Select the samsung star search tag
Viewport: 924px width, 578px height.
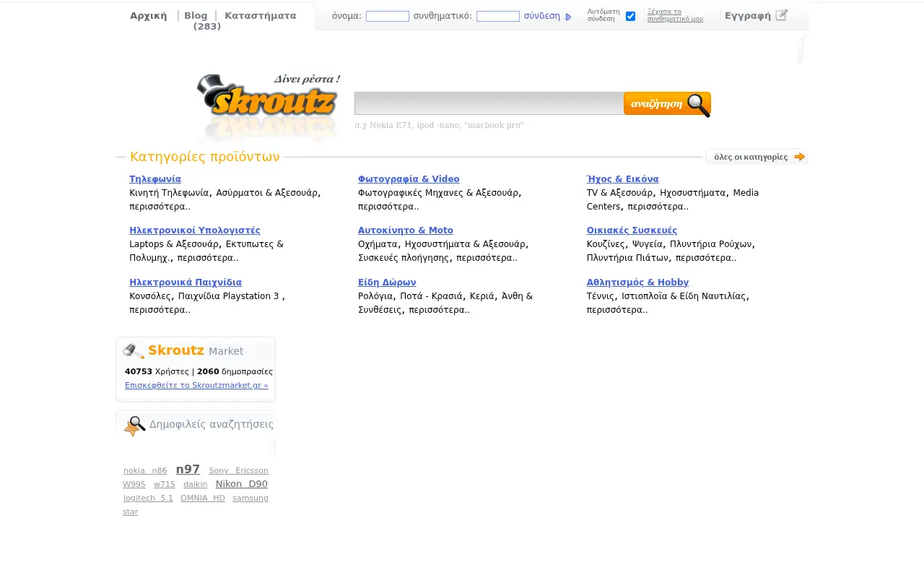click(196, 505)
